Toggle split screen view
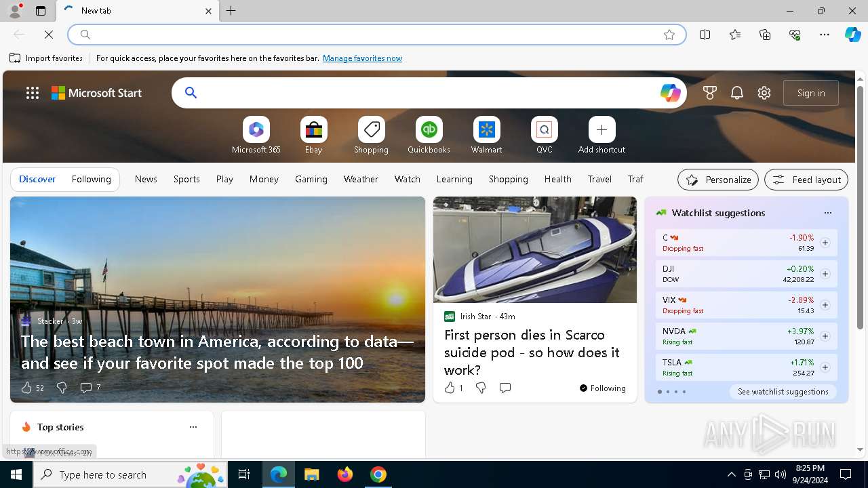The height and width of the screenshot is (488, 868). click(x=705, y=35)
